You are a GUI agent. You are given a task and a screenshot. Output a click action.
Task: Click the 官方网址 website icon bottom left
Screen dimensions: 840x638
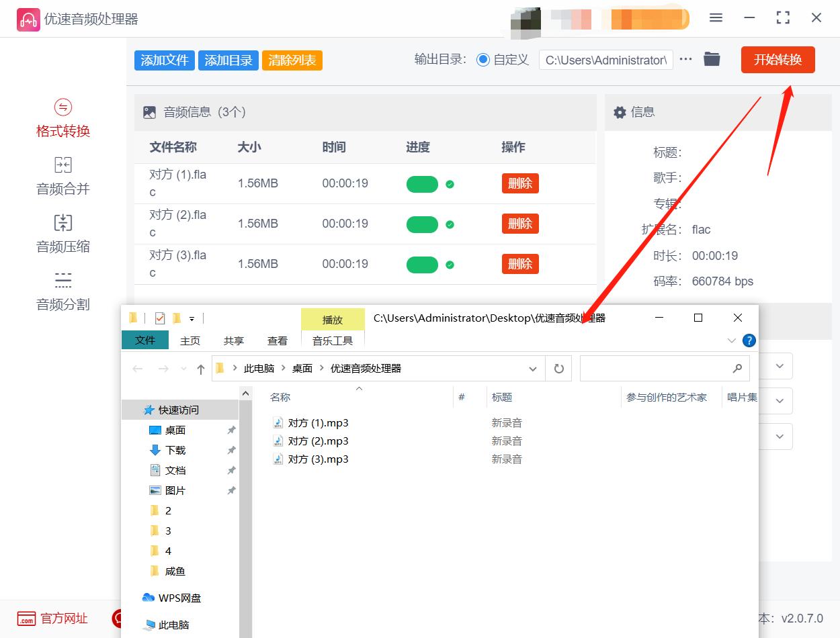coord(27,619)
